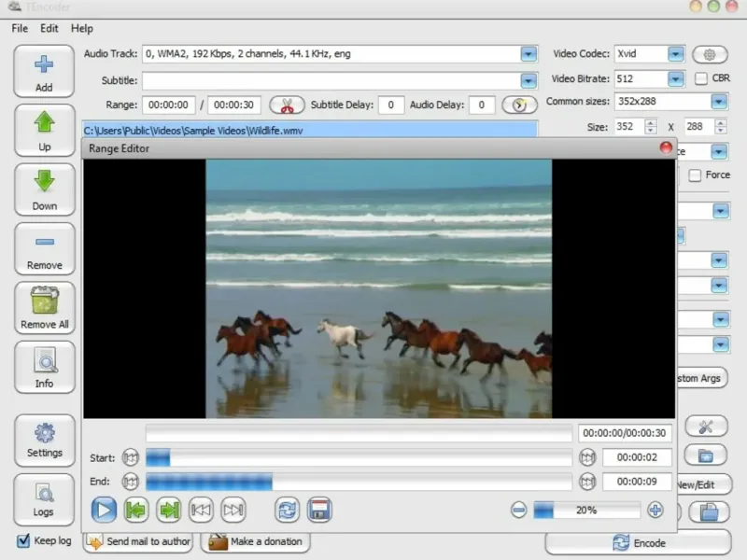Expand the Subtitle dropdown
Image resolution: width=747 pixels, height=560 pixels.
529,81
